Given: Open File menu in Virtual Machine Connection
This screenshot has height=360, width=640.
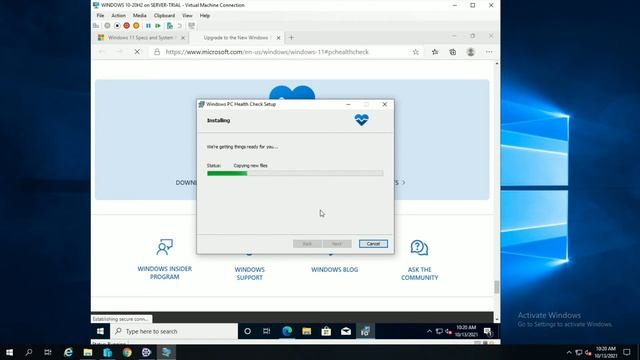Looking at the screenshot, I should (100, 16).
